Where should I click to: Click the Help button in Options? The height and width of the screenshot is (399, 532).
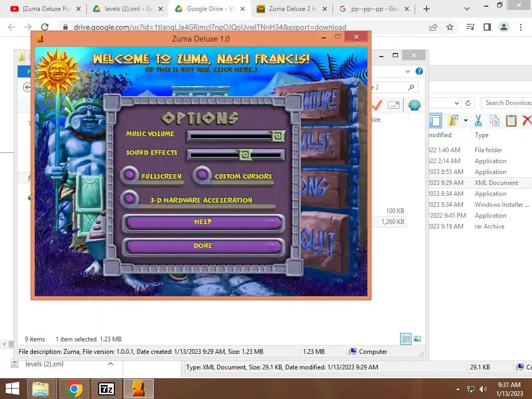point(203,222)
